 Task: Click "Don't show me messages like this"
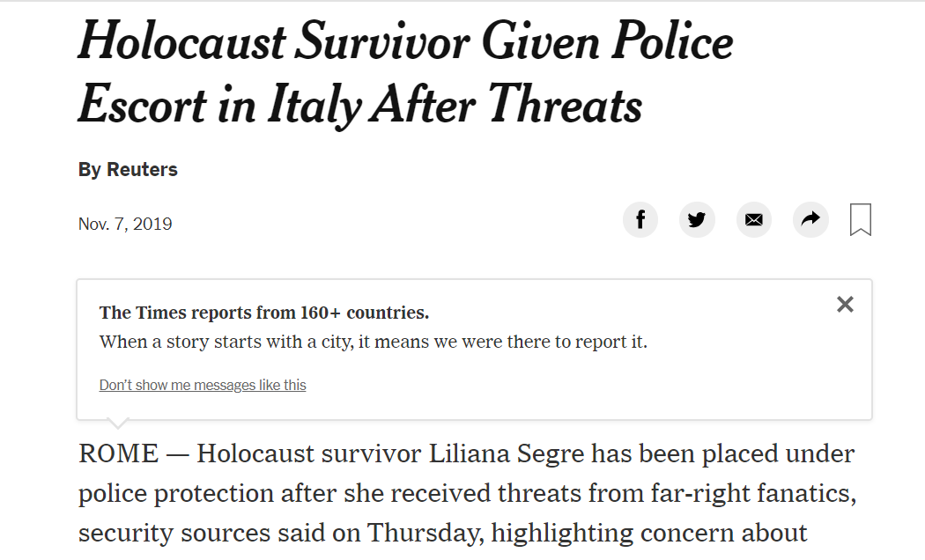click(x=203, y=385)
